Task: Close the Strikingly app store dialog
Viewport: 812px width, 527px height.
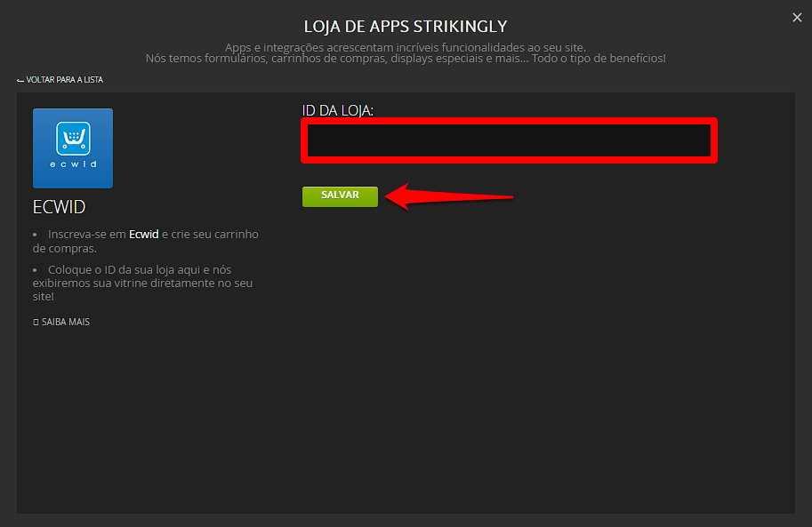Action: point(797,18)
